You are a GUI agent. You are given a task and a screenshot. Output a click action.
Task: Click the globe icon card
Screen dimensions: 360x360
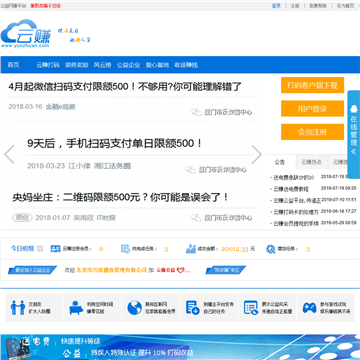pyautogui.click(x=134, y=308)
